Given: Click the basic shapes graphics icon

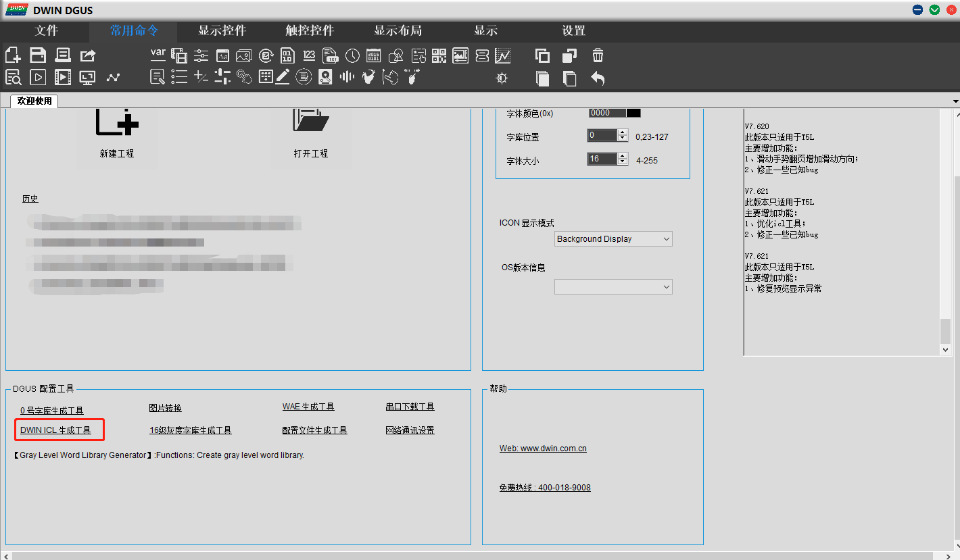Looking at the screenshot, I should point(395,55).
